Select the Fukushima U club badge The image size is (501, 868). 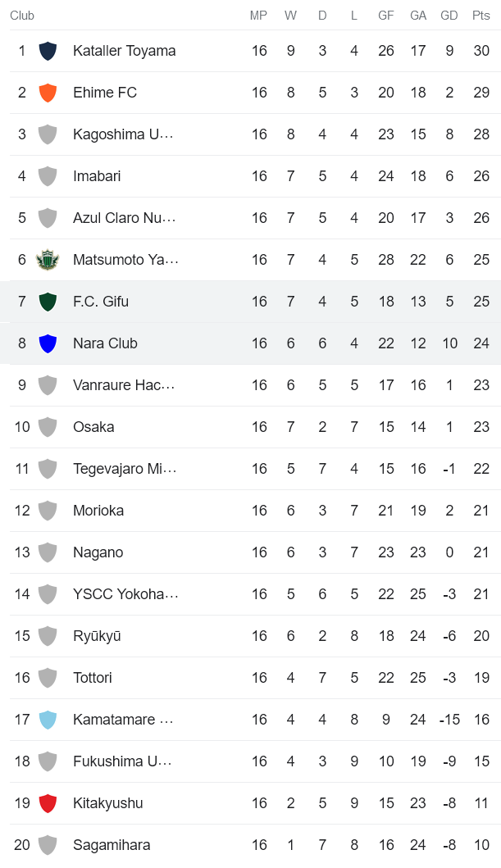[x=48, y=761]
